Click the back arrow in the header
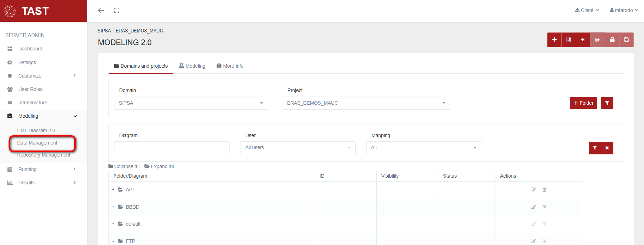This screenshot has width=644, height=245. (x=101, y=11)
